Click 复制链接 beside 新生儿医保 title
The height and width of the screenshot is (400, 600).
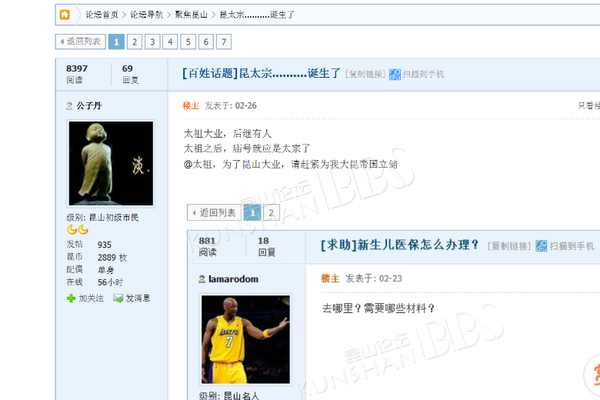point(509,246)
